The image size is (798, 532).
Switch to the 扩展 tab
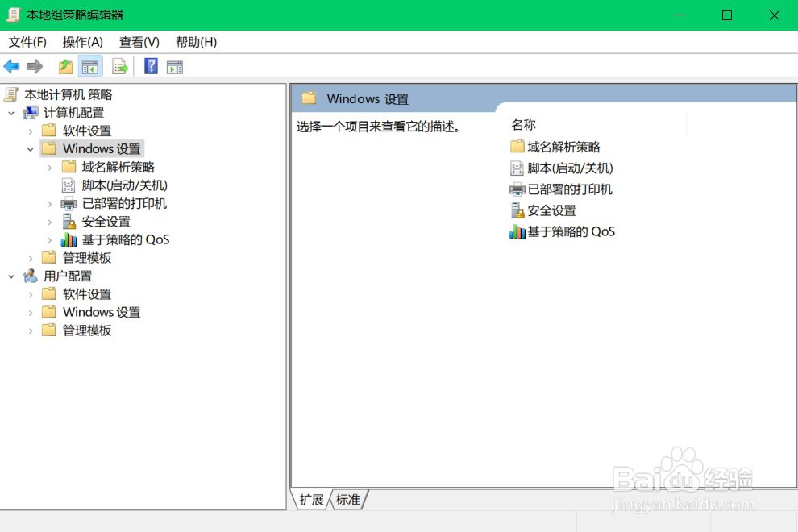[x=311, y=500]
